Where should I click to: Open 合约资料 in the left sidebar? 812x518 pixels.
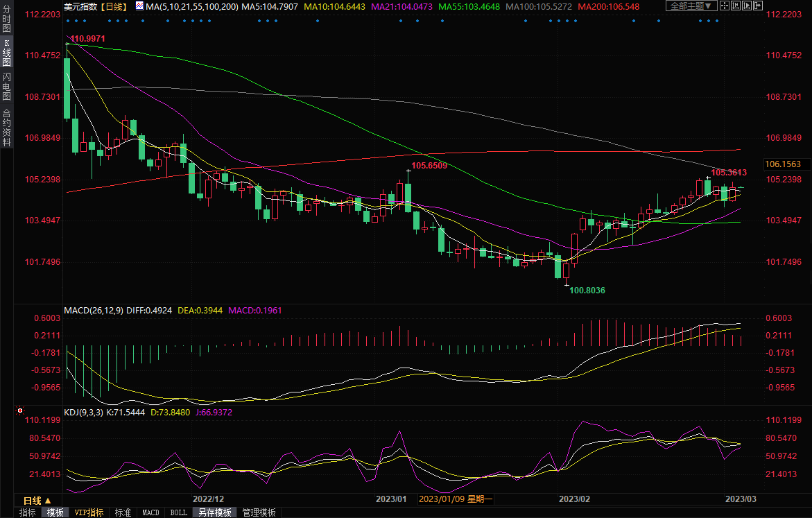click(x=6, y=127)
